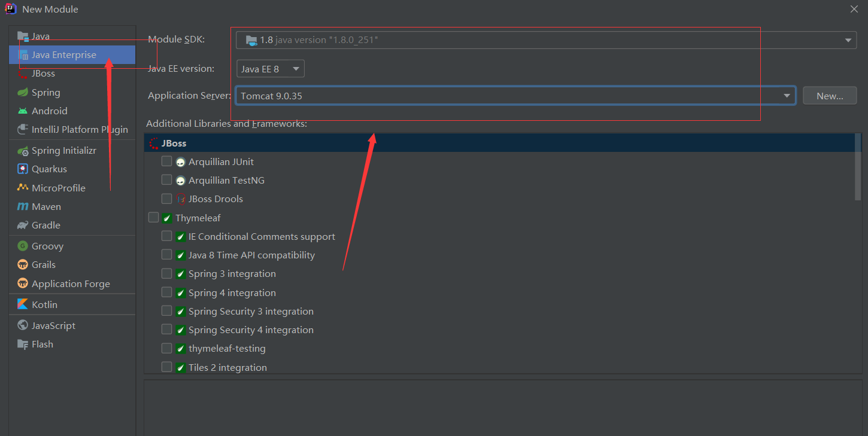Check Spring Security 4 integration checkbox
The image size is (868, 436).
coord(166,330)
